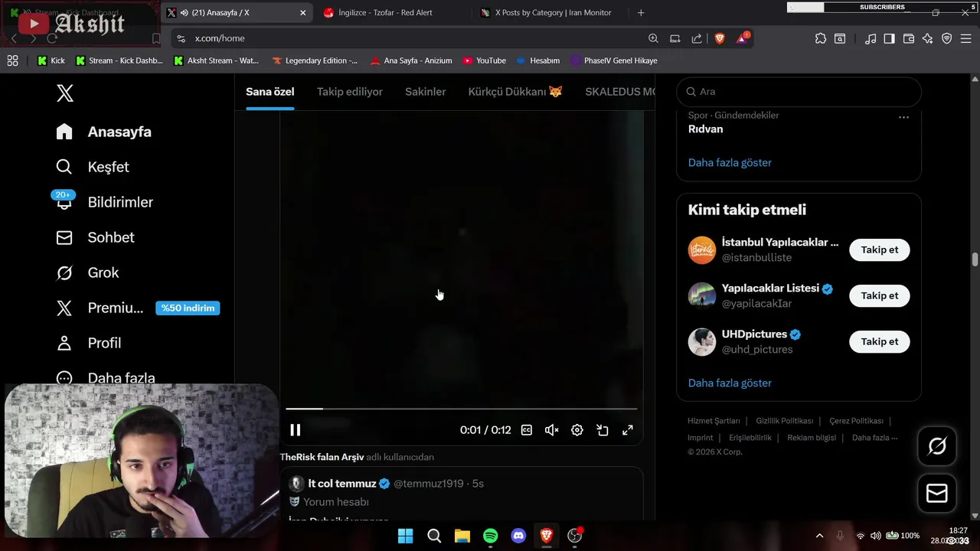The width and height of the screenshot is (980, 551).
Task: Open a new browser tab
Action: [x=641, y=12]
